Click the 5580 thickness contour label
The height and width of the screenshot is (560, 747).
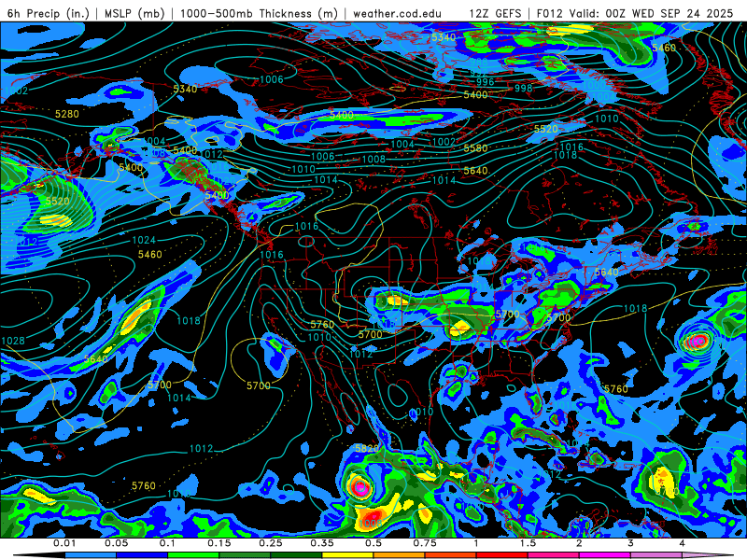tap(476, 148)
